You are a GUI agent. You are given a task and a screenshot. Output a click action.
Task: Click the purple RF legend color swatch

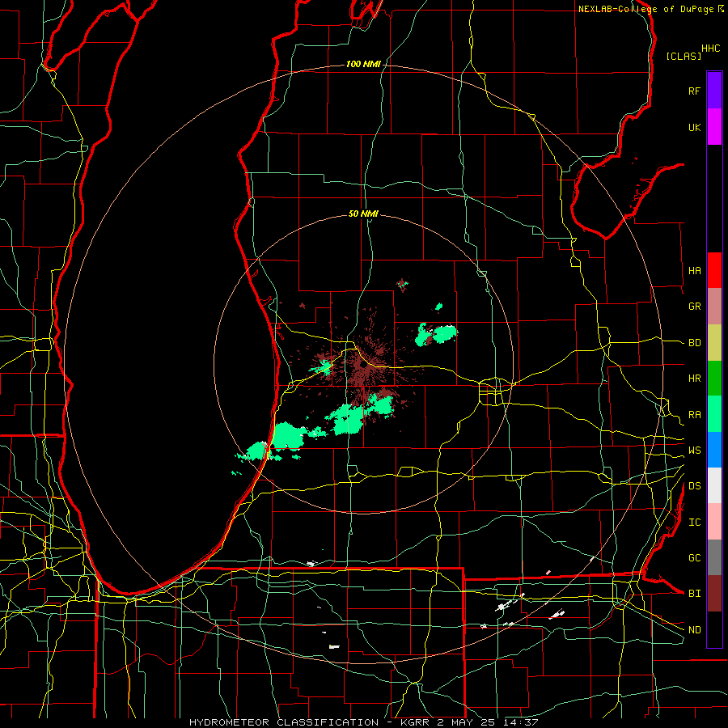714,91
